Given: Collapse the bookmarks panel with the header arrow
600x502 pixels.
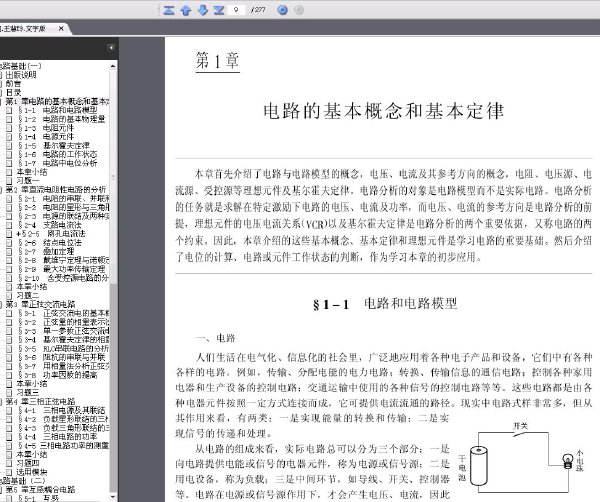Looking at the screenshot, I should click(111, 48).
